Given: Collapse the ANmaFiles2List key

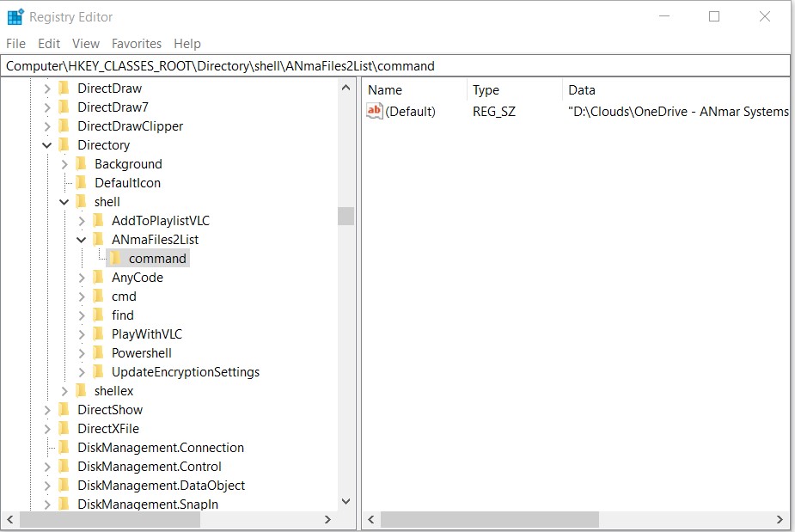Looking at the screenshot, I should tap(82, 240).
